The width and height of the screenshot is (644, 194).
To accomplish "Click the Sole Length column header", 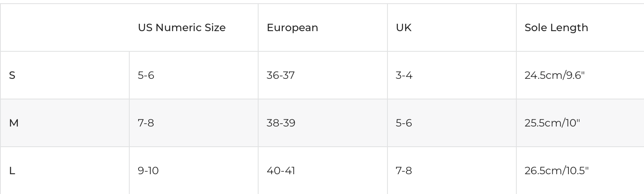I will click(x=556, y=27).
